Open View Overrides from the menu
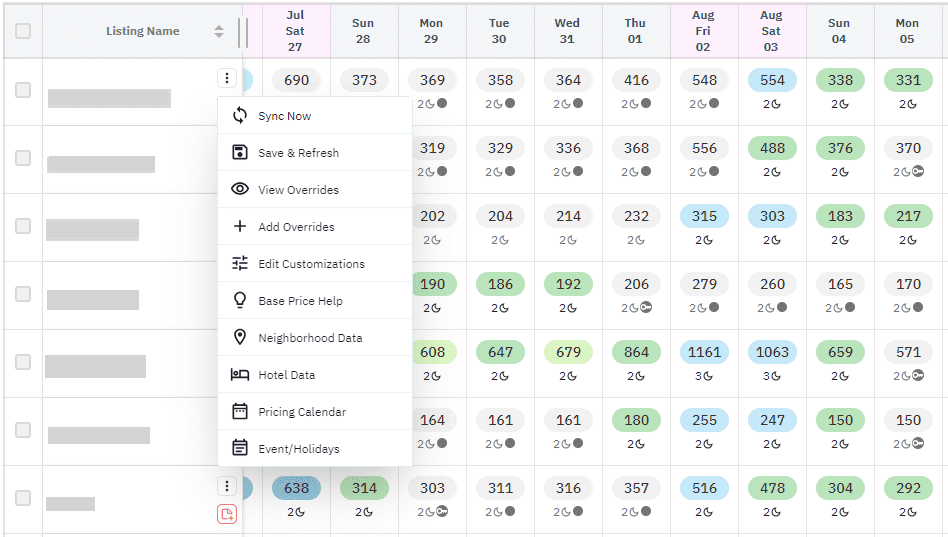Viewport: 948px width, 537px height. 315,189
